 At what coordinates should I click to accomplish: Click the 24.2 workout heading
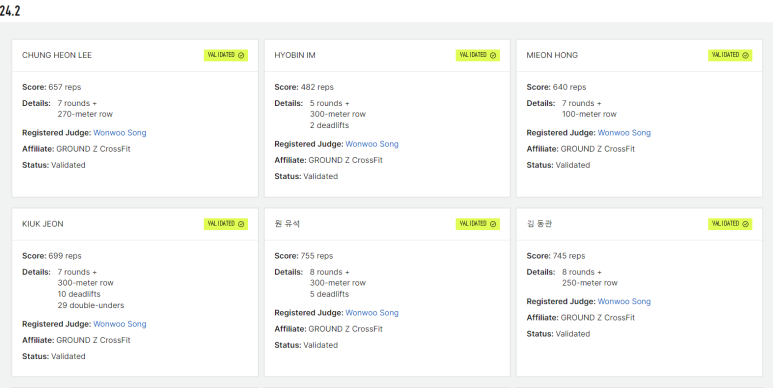click(10, 11)
